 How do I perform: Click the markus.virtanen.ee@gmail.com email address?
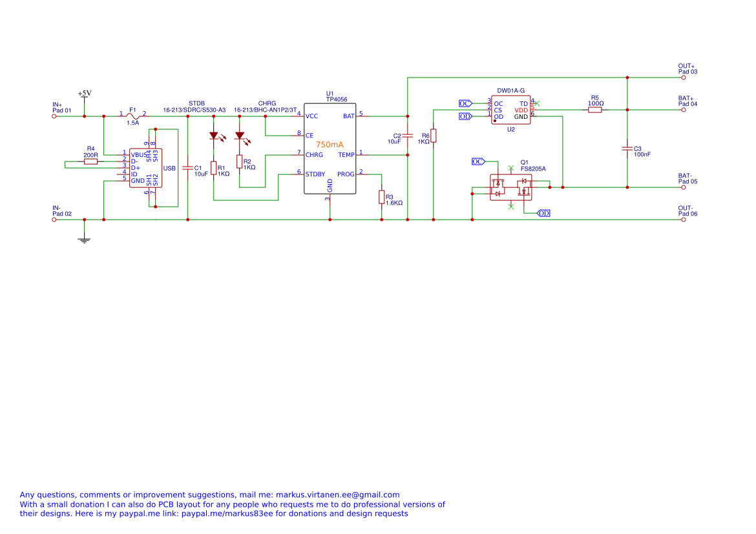337,495
